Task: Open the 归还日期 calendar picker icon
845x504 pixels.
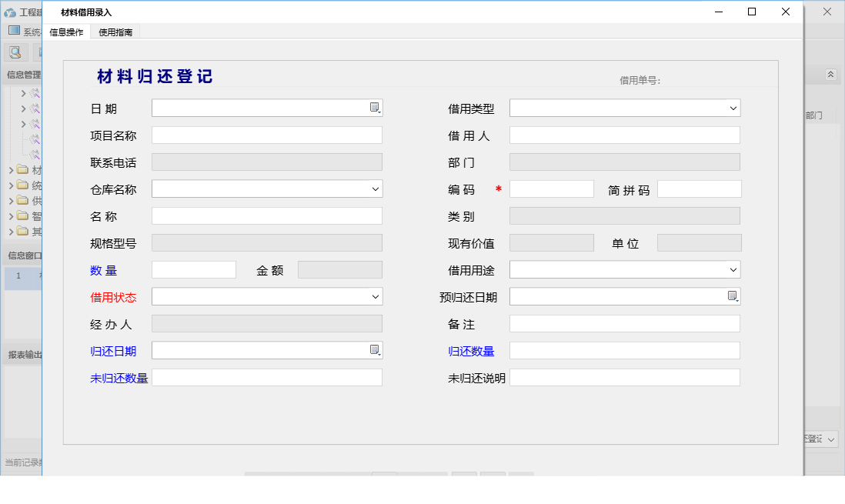Action: 375,349
